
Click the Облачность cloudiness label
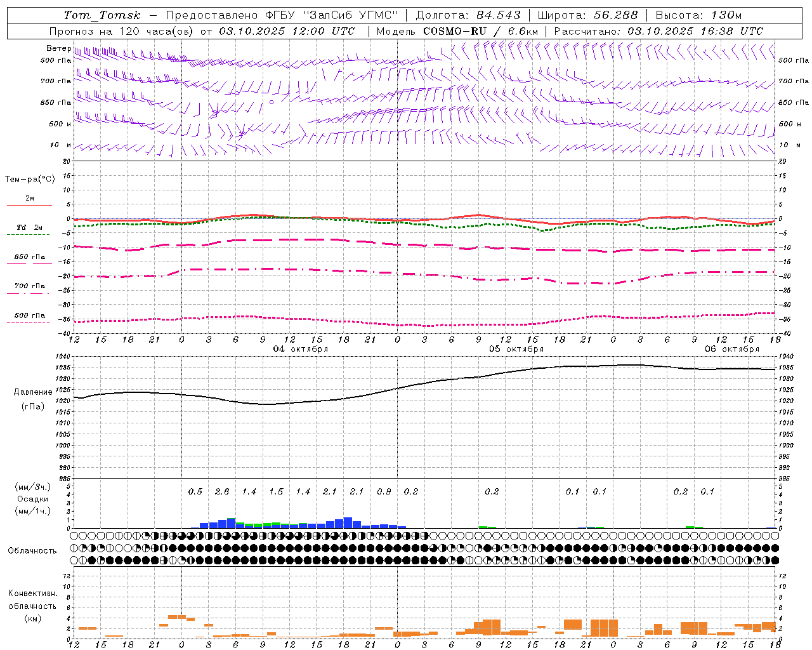coord(32,551)
